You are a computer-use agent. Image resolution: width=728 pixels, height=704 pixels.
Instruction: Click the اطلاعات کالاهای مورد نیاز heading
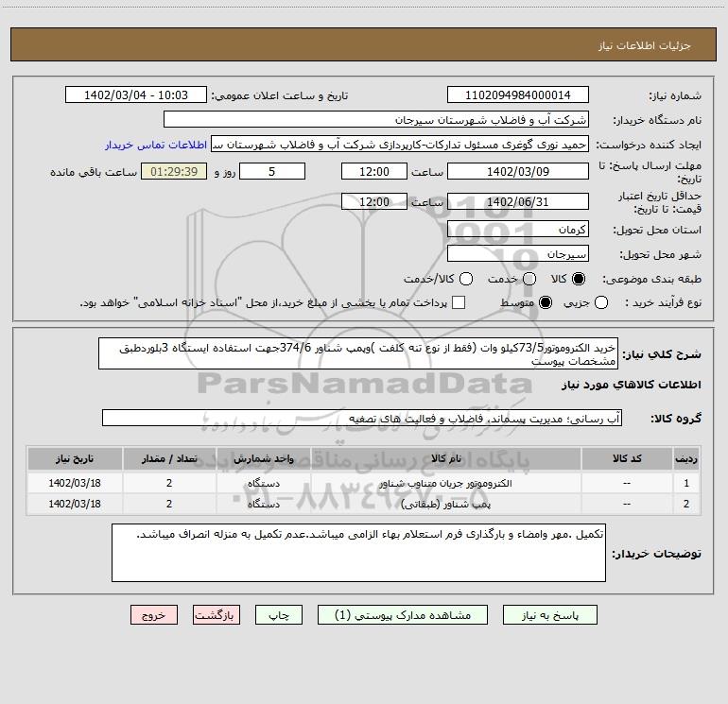pyautogui.click(x=631, y=385)
